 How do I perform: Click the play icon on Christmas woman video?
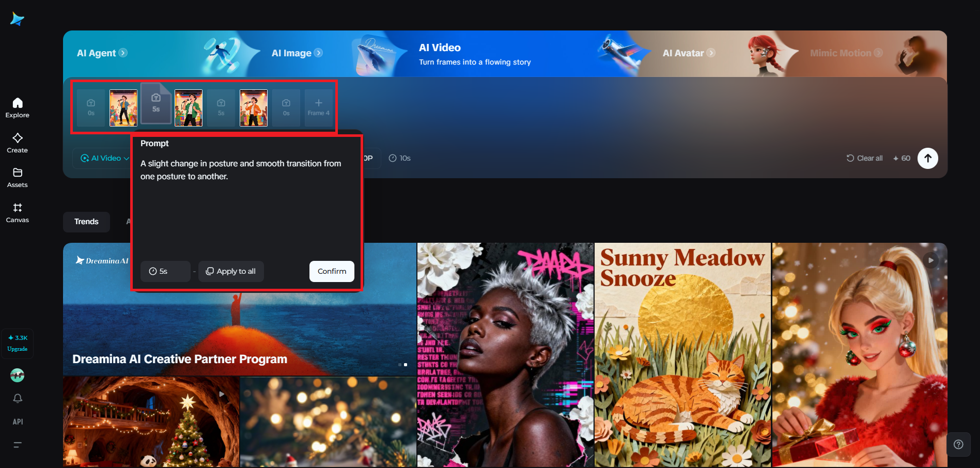[x=931, y=260]
